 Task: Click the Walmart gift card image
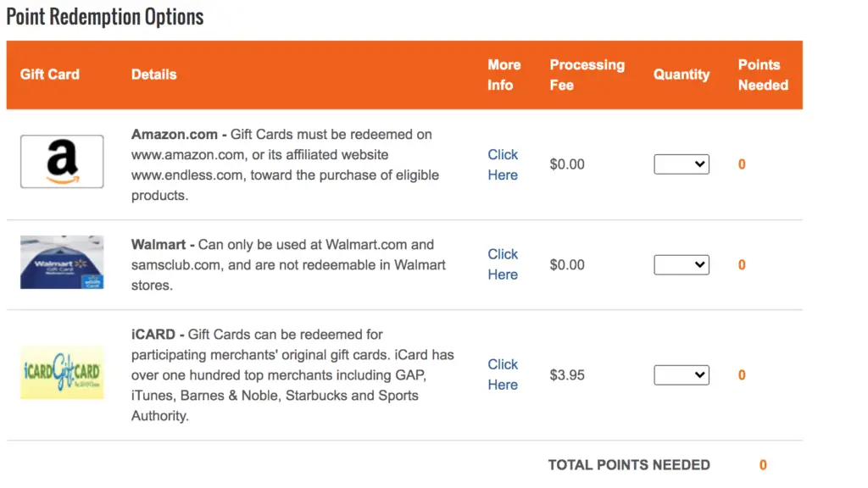point(62,263)
